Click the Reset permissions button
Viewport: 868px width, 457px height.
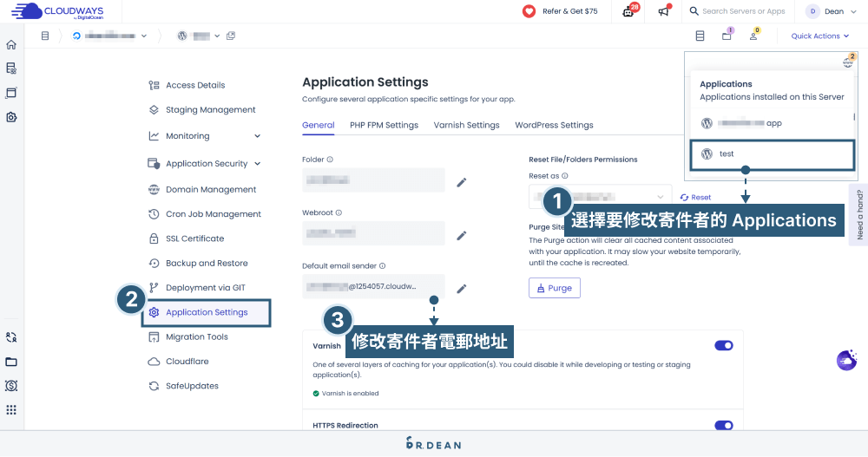point(696,197)
